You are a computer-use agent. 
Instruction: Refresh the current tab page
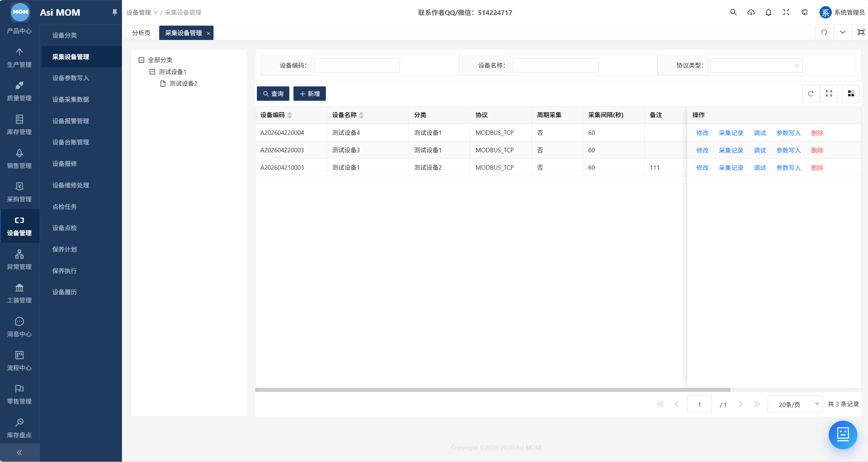click(x=824, y=32)
